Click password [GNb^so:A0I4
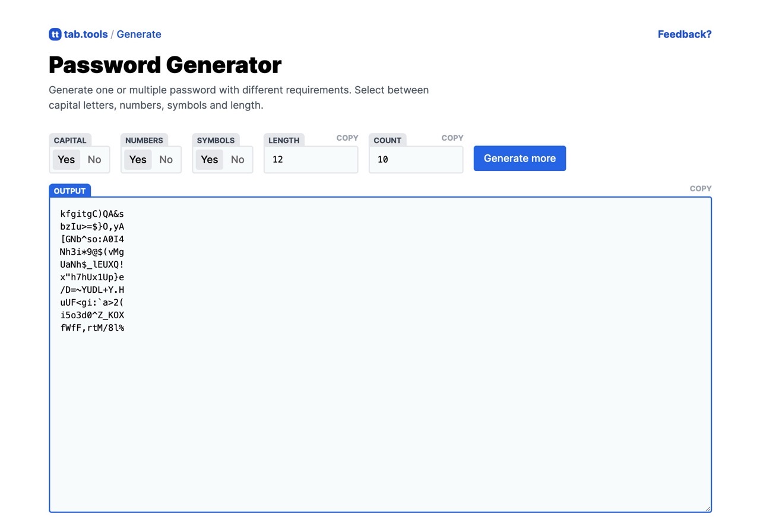The width and height of the screenshot is (760, 532). click(x=92, y=239)
